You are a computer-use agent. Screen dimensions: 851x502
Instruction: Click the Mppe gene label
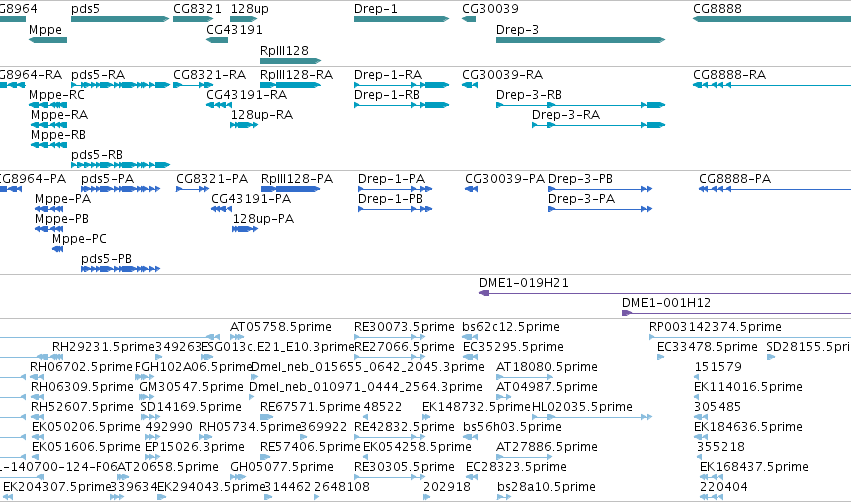pos(45,30)
